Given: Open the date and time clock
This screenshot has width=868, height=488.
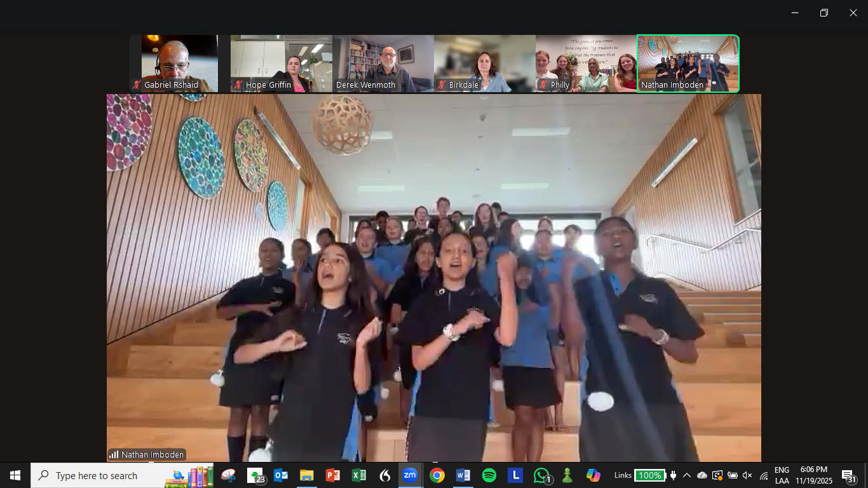Looking at the screenshot, I should (x=814, y=475).
